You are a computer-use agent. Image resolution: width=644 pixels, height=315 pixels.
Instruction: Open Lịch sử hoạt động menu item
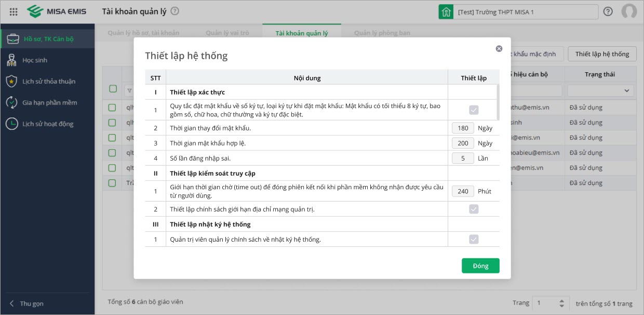(48, 124)
